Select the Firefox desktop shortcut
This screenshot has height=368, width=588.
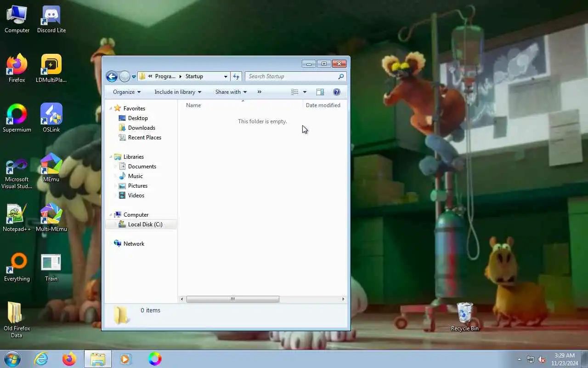coord(17,69)
